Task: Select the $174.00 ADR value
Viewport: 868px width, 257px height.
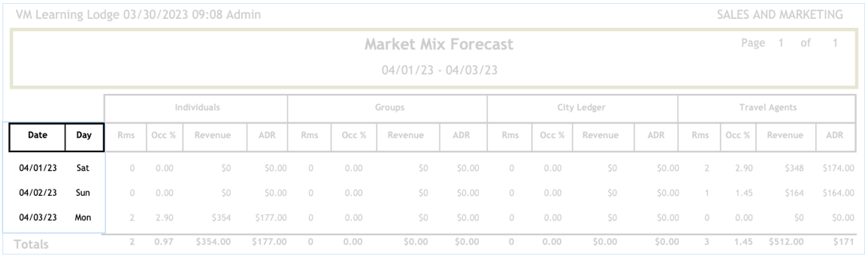Action: (x=838, y=169)
